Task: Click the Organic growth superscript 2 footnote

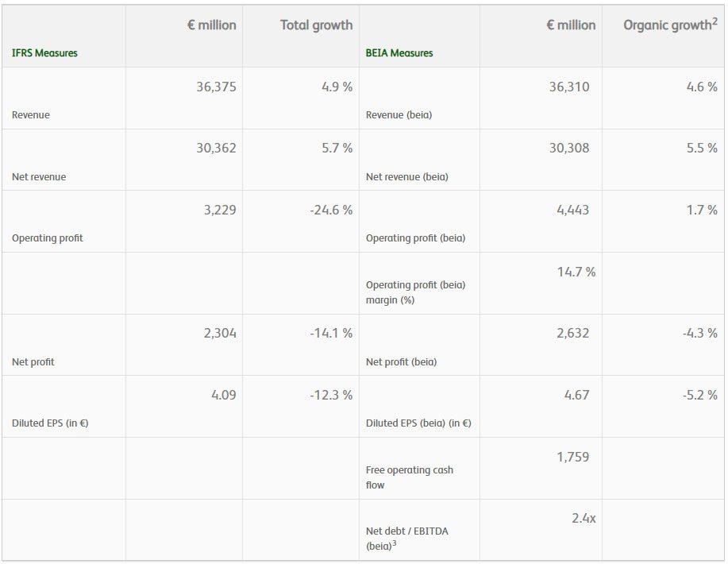Action: (715, 21)
